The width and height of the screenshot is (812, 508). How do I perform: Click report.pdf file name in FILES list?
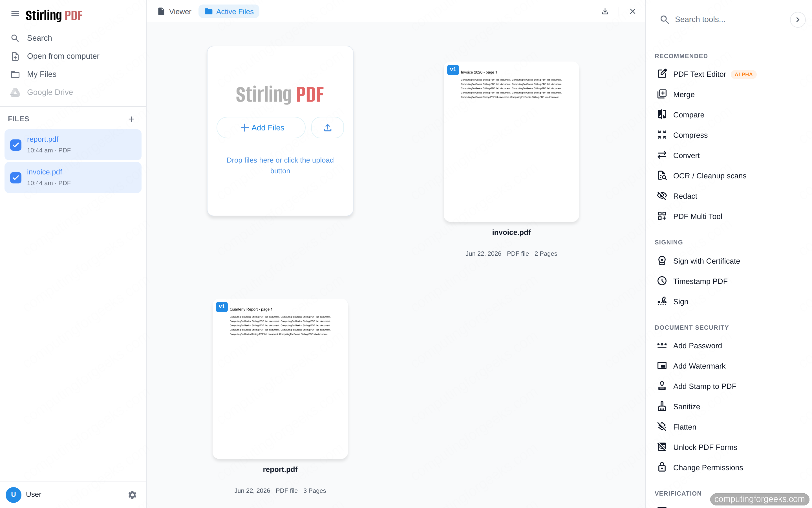tap(43, 139)
